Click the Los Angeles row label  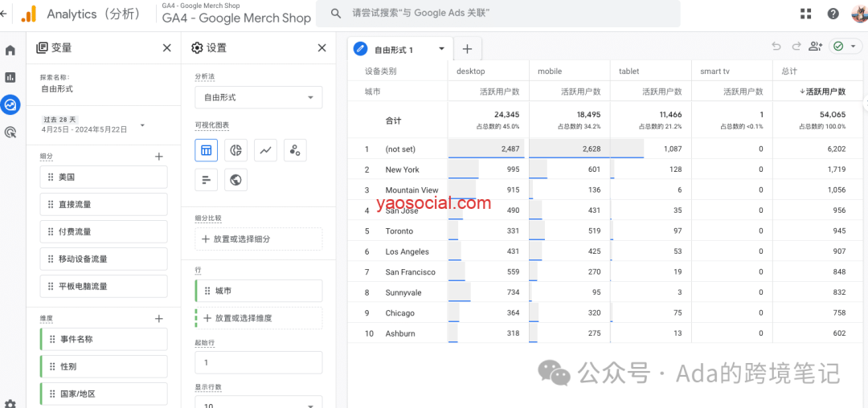tap(407, 251)
